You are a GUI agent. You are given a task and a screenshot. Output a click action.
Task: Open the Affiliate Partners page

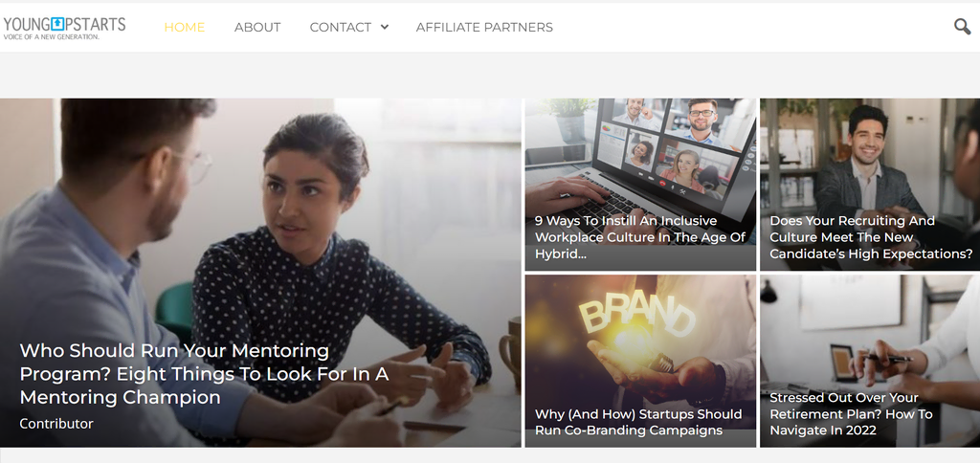484,27
